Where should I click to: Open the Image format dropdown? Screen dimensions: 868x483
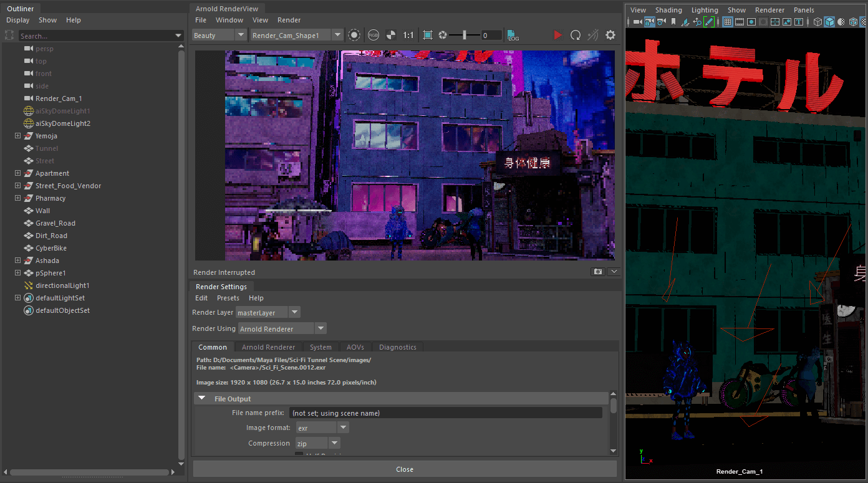tap(343, 428)
